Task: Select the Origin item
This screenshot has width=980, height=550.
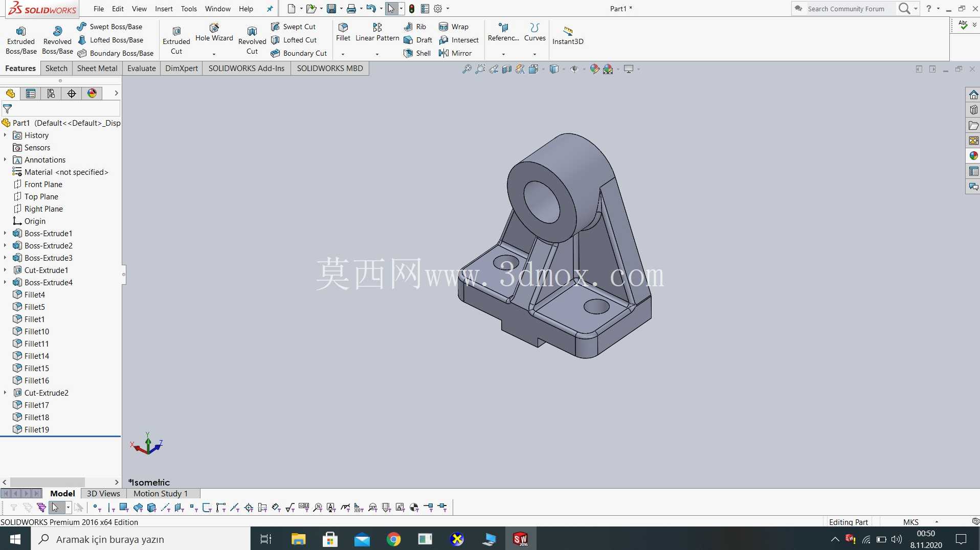Action: tap(29, 221)
